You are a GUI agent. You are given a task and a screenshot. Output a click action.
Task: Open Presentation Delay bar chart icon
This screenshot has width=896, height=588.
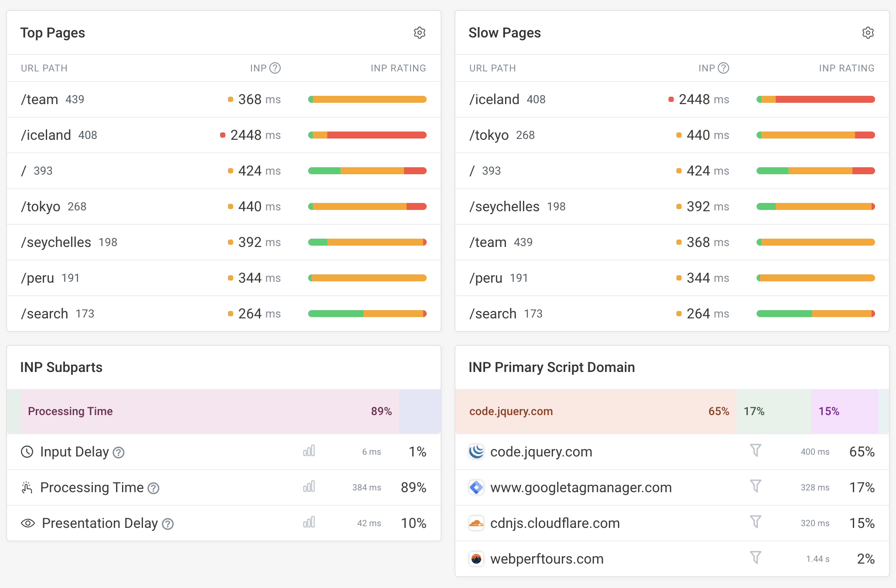pyautogui.click(x=309, y=522)
